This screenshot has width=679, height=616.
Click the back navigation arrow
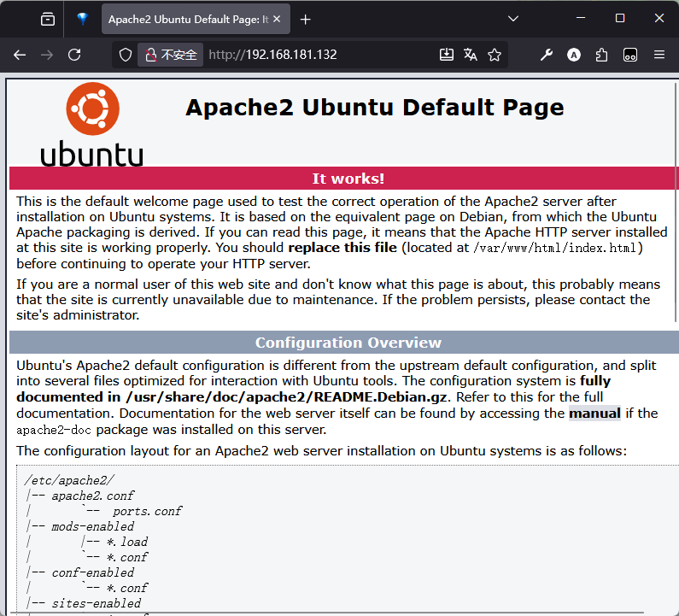(20, 55)
